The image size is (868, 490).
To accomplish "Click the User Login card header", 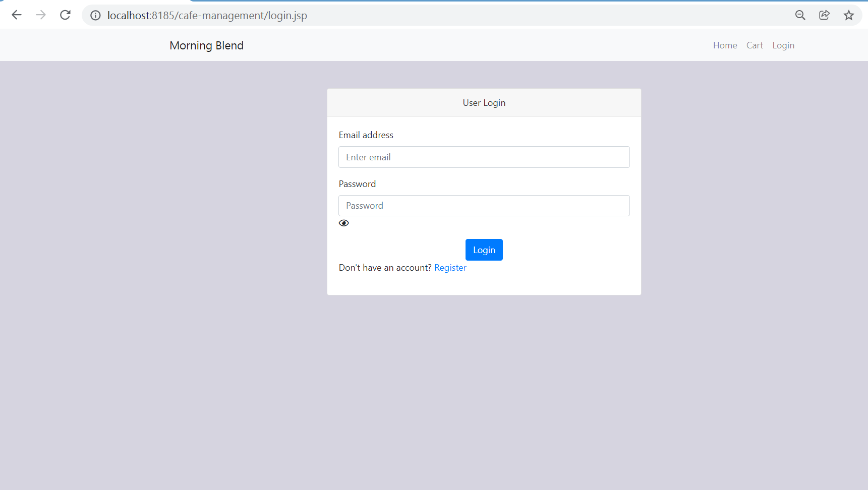I will (x=484, y=102).
